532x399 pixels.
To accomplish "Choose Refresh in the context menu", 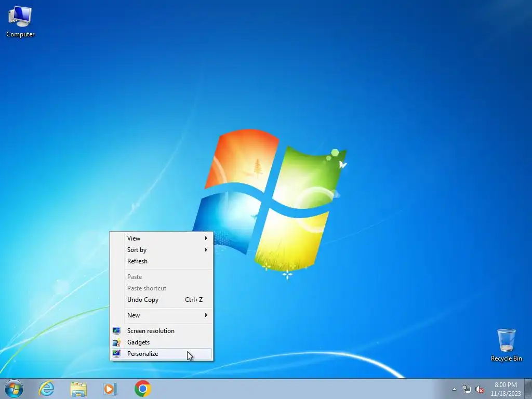I will click(162, 261).
